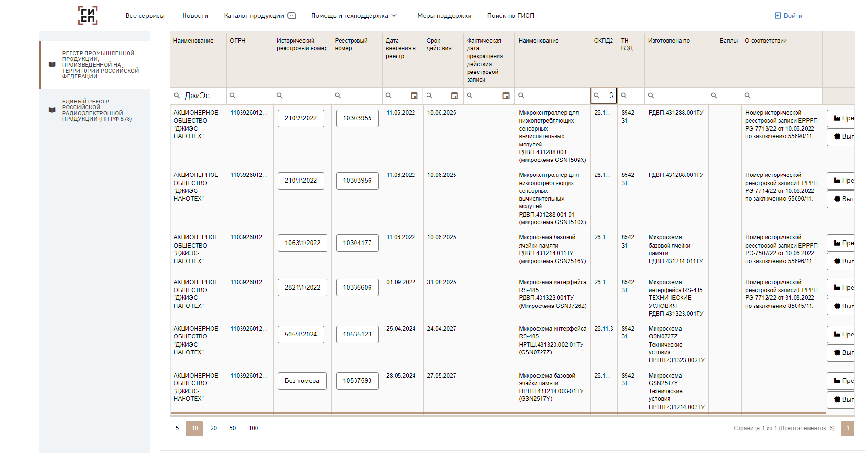
Task: Click the gear-icon button in row 10304177
Action: coord(841,262)
